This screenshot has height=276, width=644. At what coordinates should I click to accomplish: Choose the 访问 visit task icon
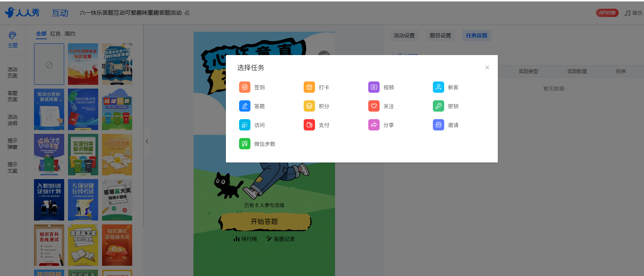pos(245,125)
